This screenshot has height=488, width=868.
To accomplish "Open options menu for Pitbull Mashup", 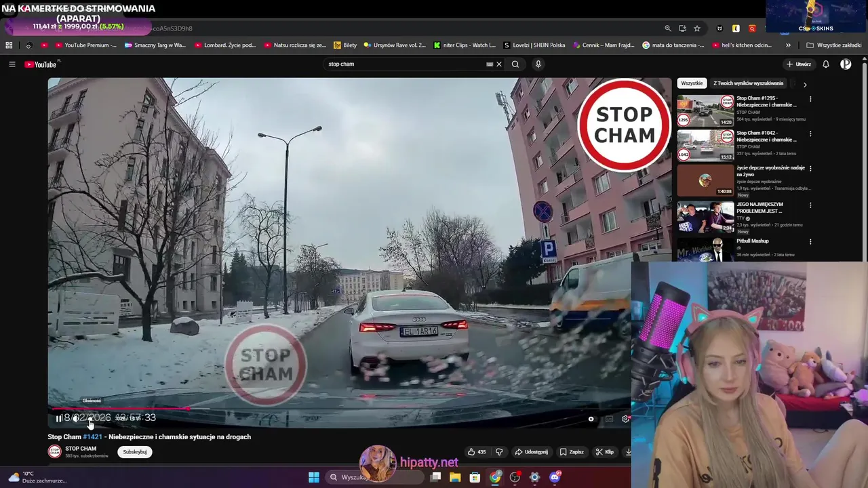I will point(810,241).
